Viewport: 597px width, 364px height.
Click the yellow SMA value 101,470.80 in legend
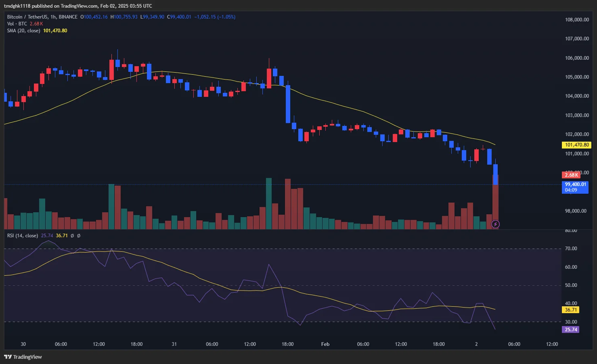coord(55,31)
